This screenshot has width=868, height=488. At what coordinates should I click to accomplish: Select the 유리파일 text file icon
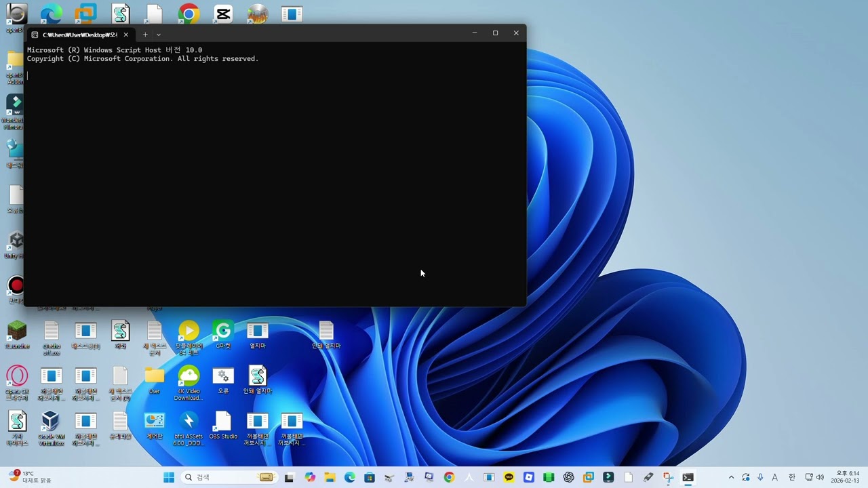(120, 426)
